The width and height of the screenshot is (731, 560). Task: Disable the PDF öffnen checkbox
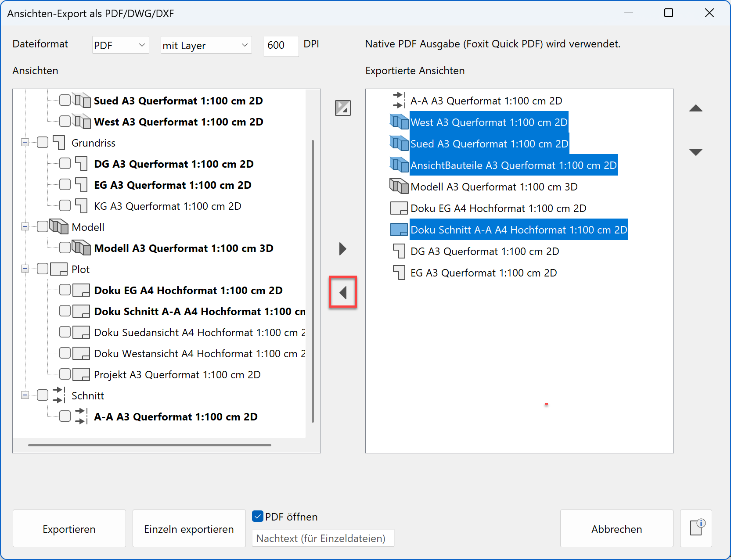coord(257,516)
